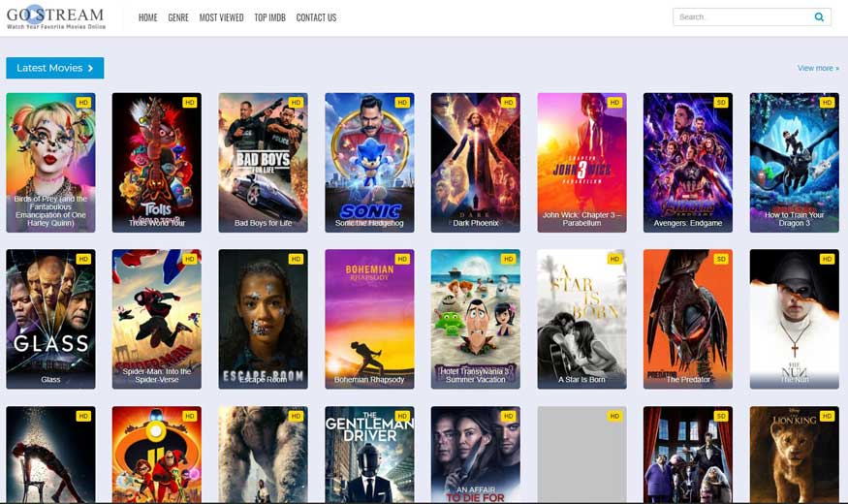
Task: Click HD badge on The Lion King poster
Action: point(827,416)
